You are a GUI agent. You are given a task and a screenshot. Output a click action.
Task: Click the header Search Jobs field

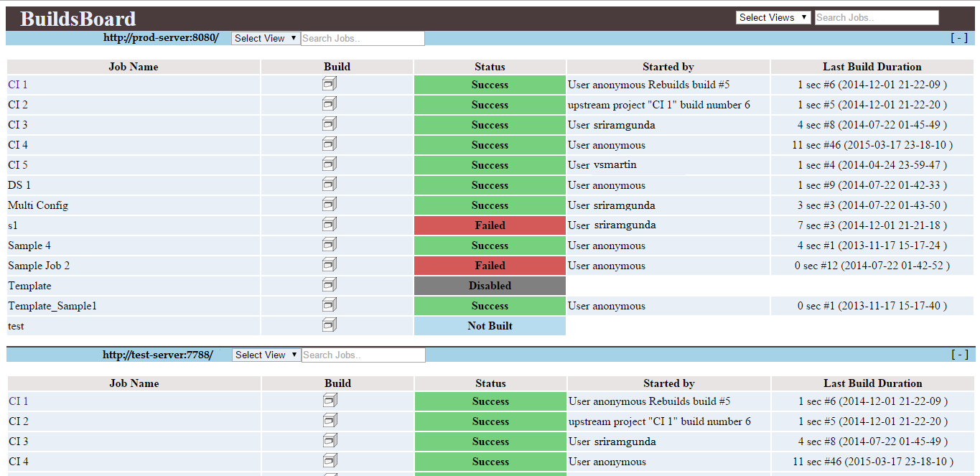point(876,17)
